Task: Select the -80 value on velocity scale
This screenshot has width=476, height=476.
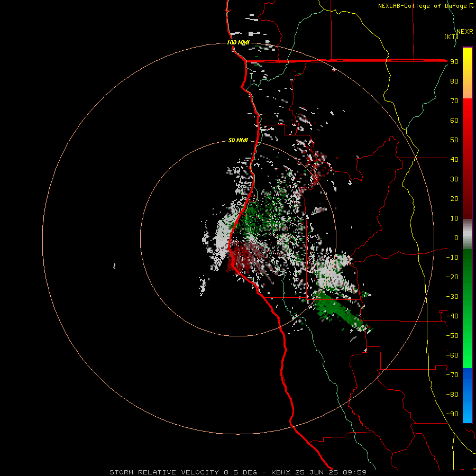Action: pos(452,395)
